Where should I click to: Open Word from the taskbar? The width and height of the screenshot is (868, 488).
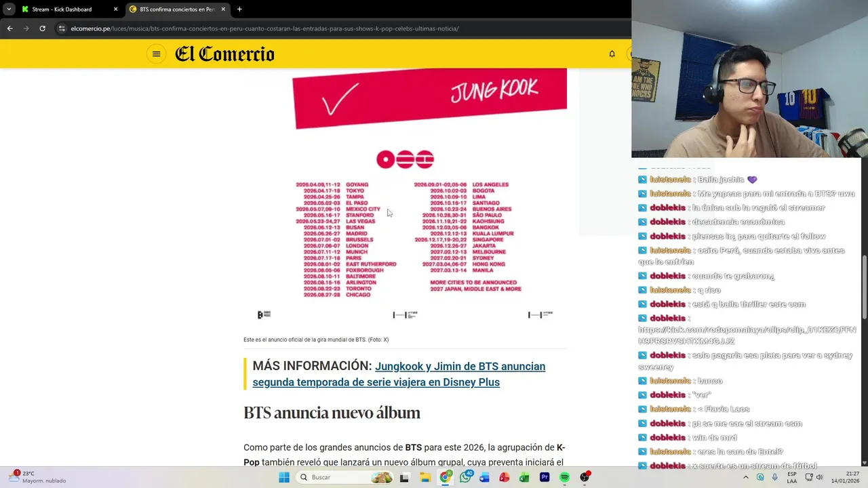click(484, 477)
